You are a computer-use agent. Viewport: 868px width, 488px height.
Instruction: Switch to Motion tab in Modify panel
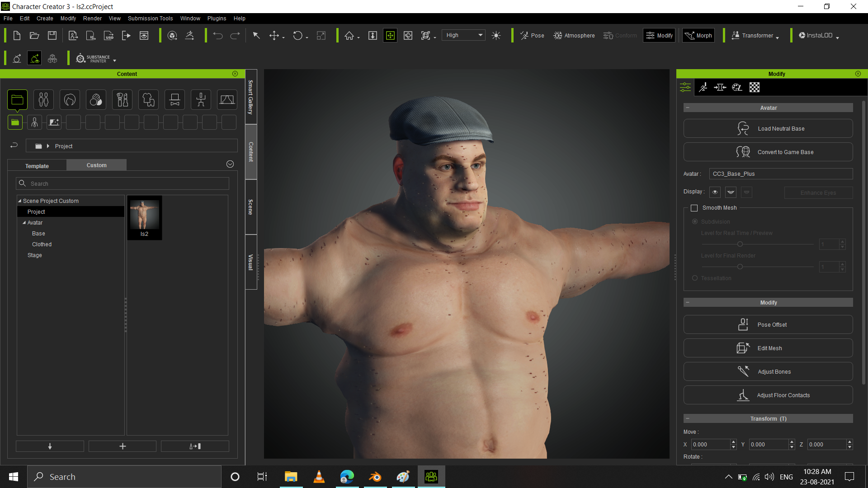pyautogui.click(x=703, y=87)
